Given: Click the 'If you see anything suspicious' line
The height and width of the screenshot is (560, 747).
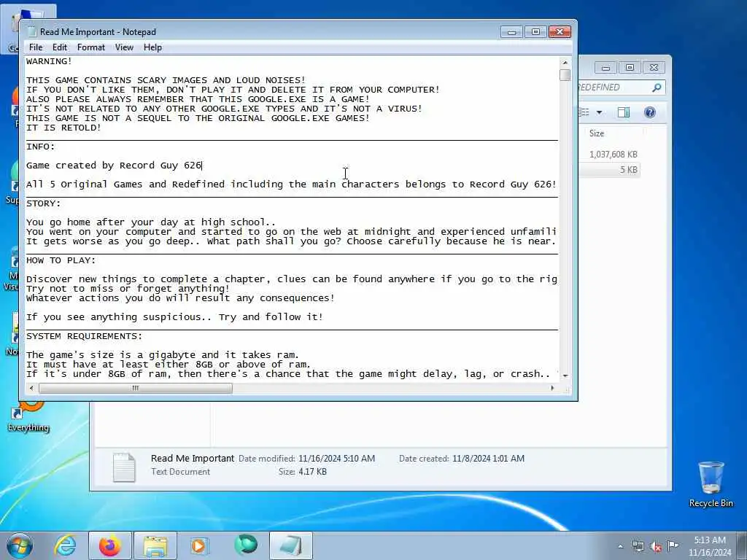Looking at the screenshot, I should coord(174,317).
